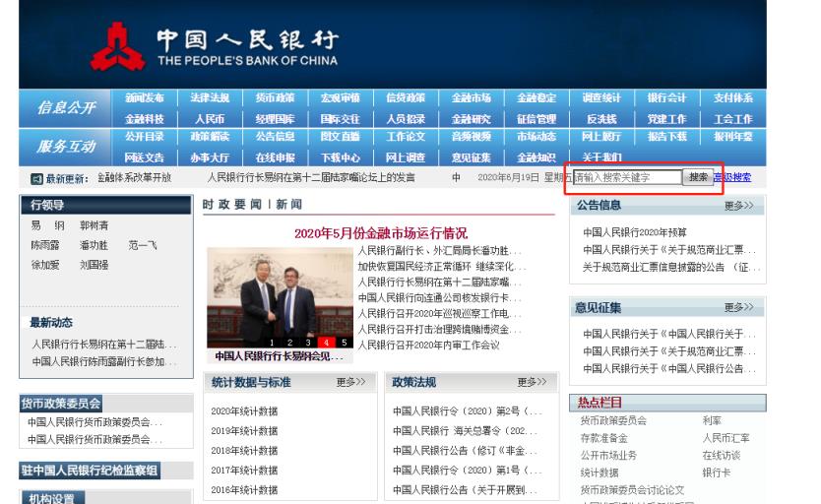Open leader profile 刘国强
The image size is (821, 504).
click(x=94, y=265)
